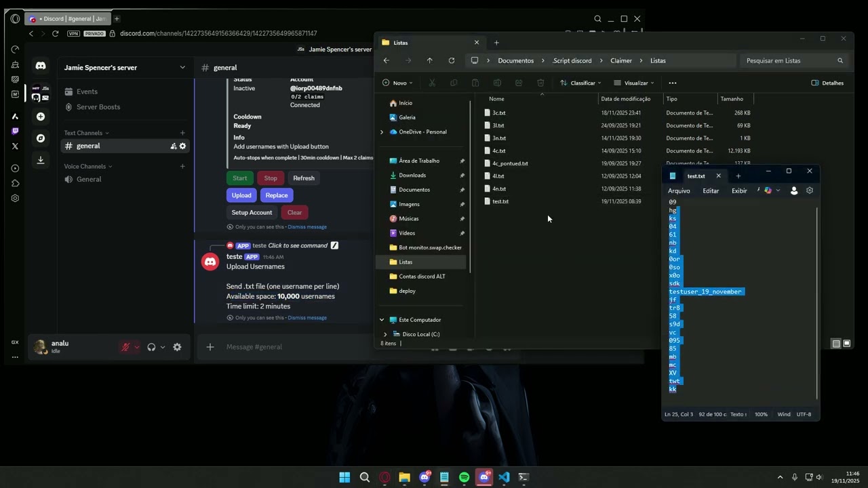Click the green Start button
The image size is (868, 488).
click(x=240, y=178)
